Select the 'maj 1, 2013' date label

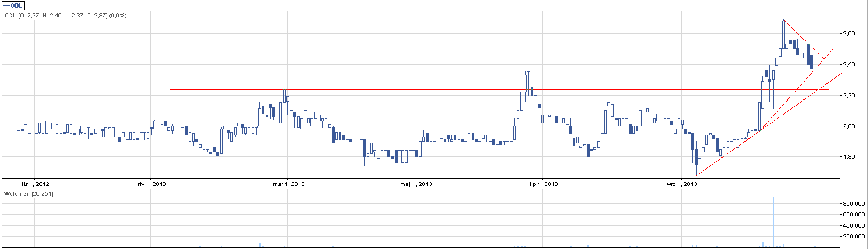click(415, 184)
